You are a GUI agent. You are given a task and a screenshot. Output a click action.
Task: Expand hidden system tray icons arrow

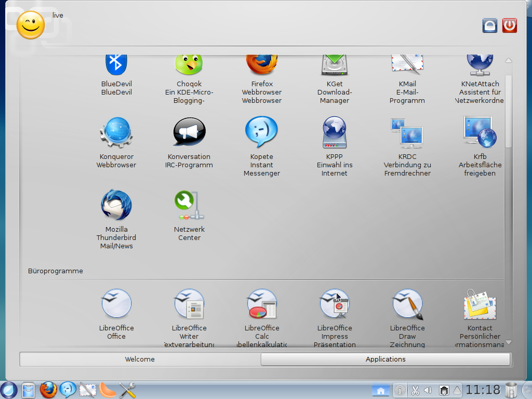457,390
